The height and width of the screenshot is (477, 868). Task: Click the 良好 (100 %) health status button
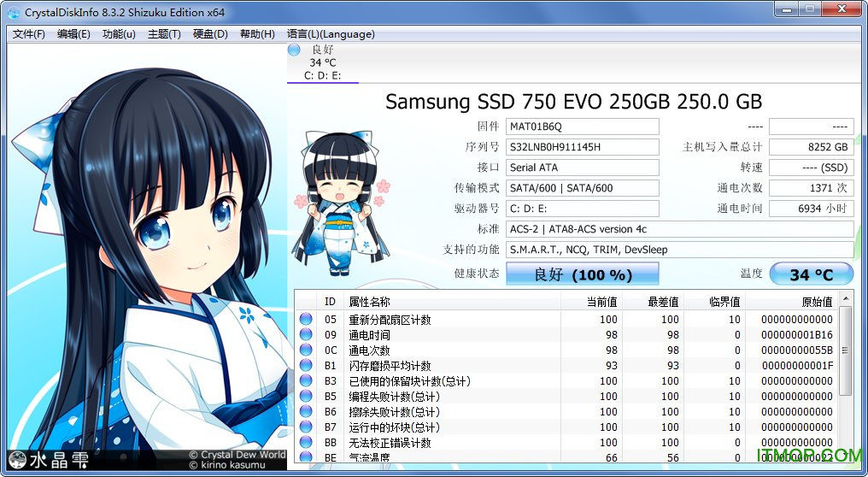583,274
